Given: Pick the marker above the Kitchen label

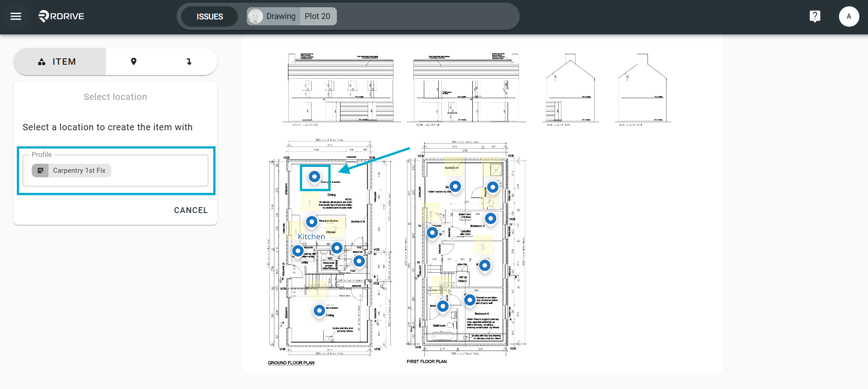Looking at the screenshot, I should coord(312,222).
